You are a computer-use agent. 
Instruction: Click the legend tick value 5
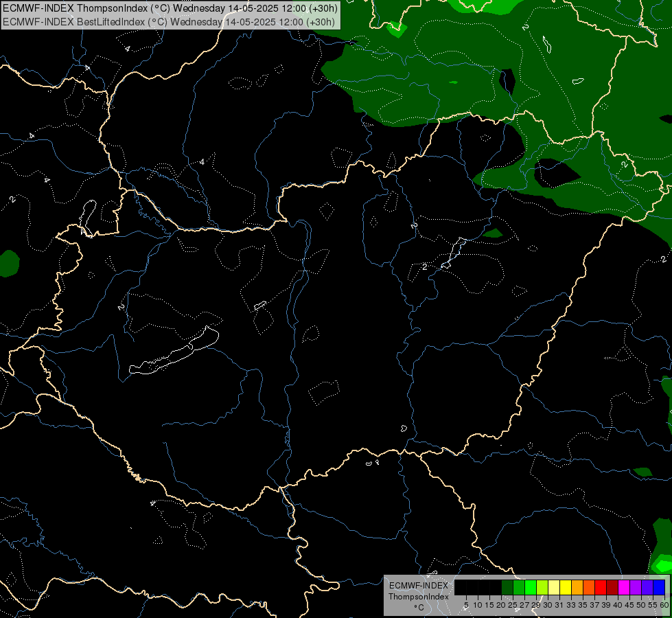pyautogui.click(x=466, y=605)
